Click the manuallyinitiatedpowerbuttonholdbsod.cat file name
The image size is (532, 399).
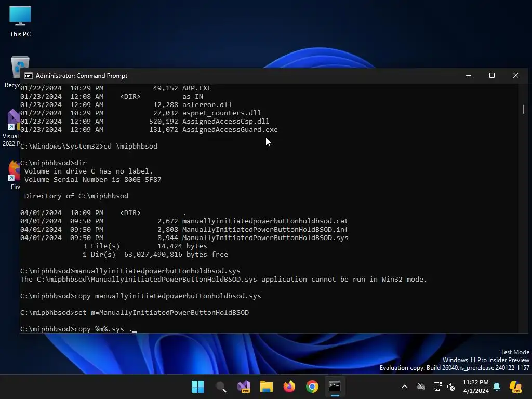point(265,221)
